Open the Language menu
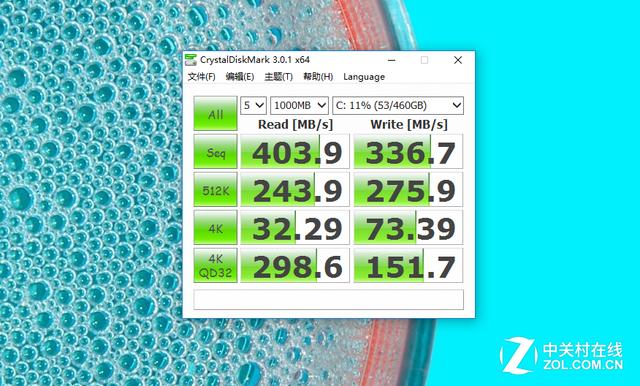Screen dimensions: 640x386 364,77
